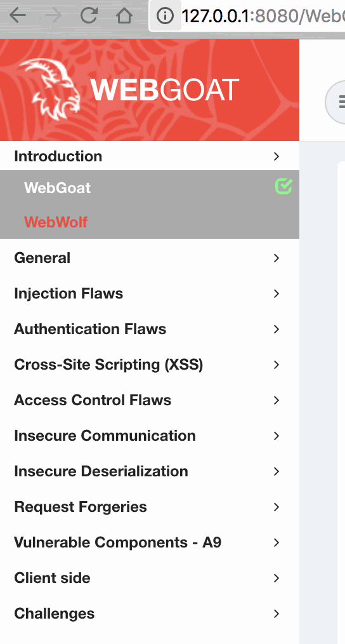Open the WebWolf lesson
This screenshot has height=644, width=345.
[56, 222]
